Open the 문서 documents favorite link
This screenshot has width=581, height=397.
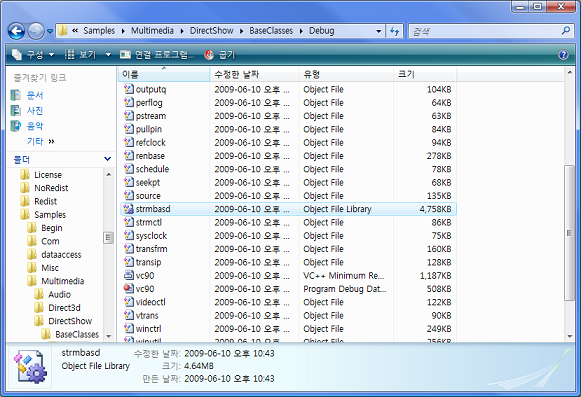[x=27, y=95]
